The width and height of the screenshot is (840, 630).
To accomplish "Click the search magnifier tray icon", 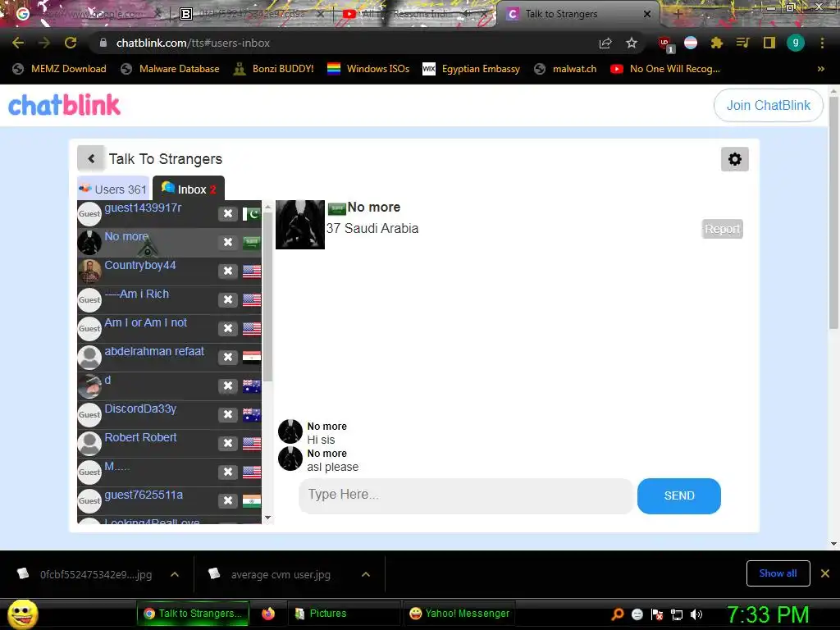I will [x=618, y=614].
